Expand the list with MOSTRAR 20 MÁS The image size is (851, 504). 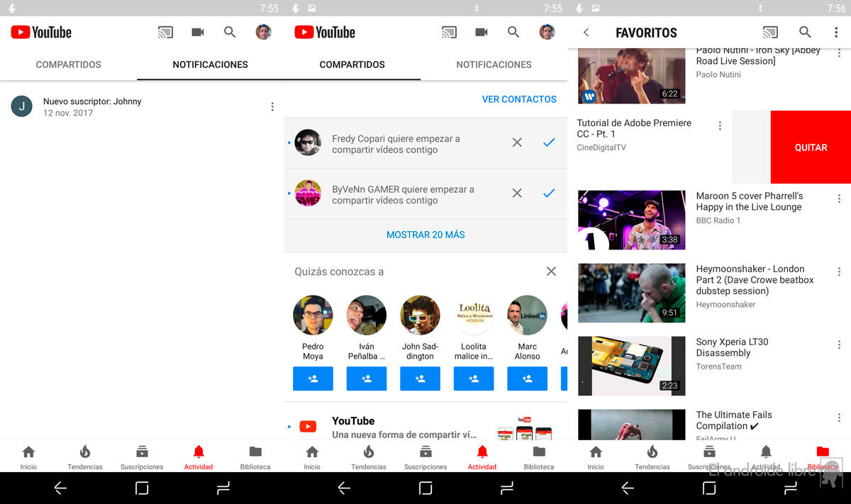(425, 235)
